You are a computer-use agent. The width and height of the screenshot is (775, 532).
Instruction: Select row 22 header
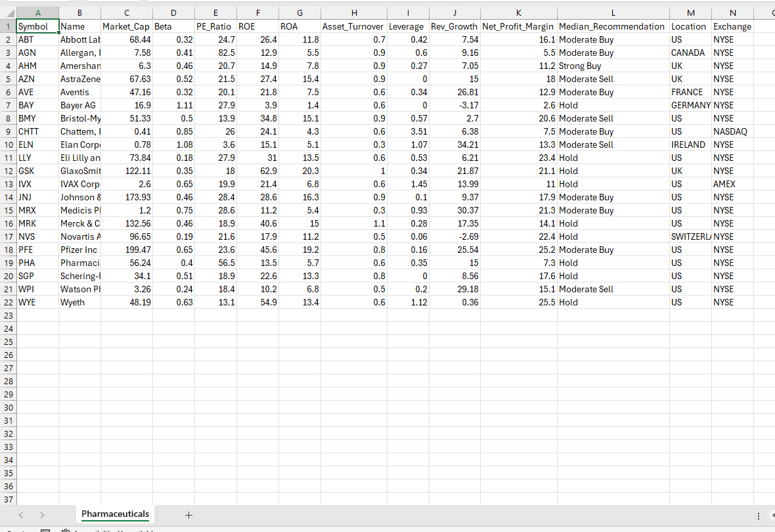point(9,303)
